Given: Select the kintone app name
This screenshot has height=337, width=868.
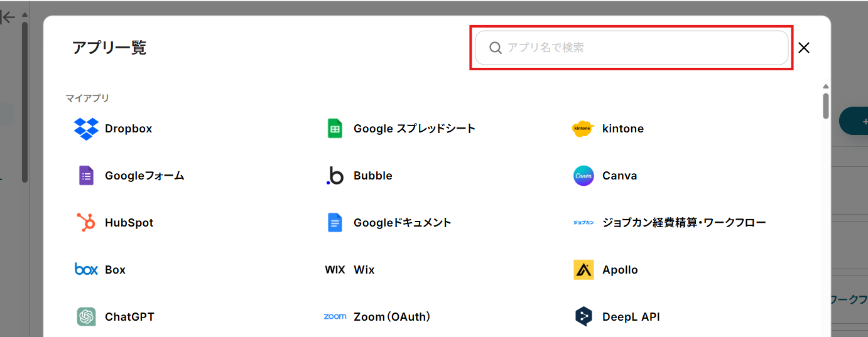Looking at the screenshot, I should tap(623, 129).
